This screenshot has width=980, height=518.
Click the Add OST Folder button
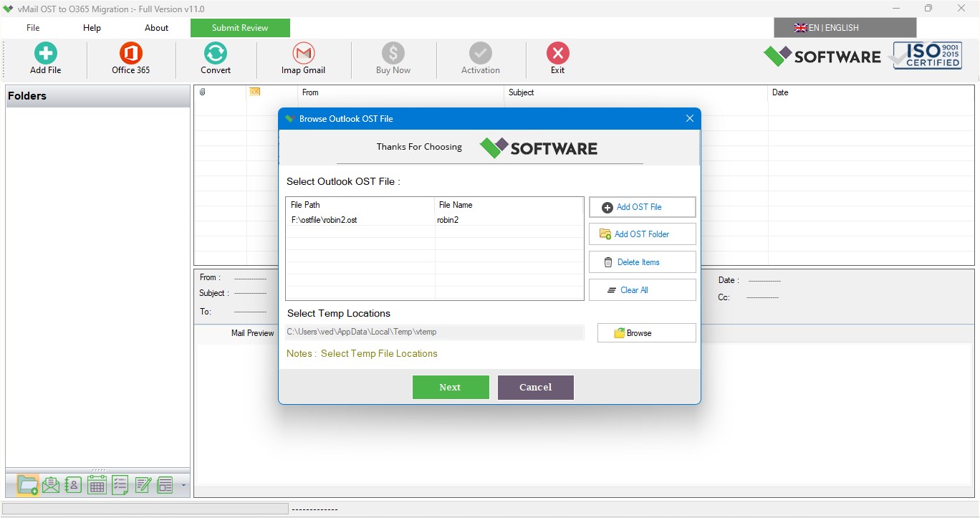642,234
